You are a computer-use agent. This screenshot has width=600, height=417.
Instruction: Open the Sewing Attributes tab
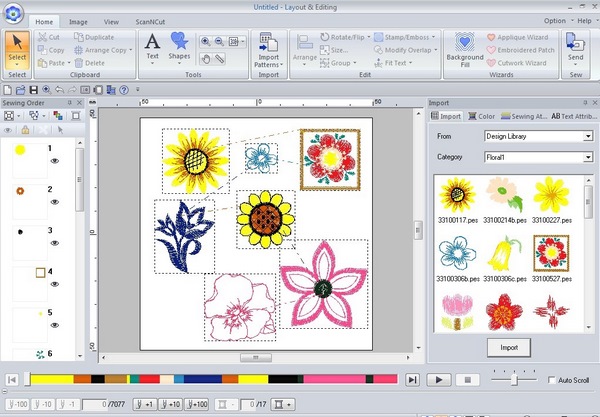click(x=524, y=116)
